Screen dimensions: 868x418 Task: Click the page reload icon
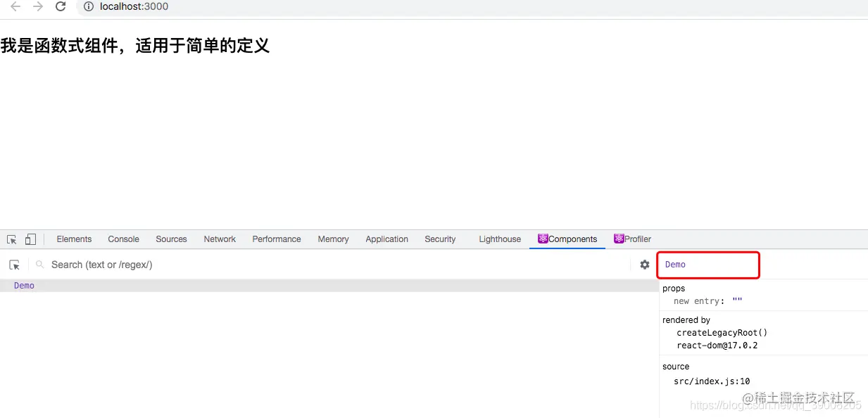point(61,6)
